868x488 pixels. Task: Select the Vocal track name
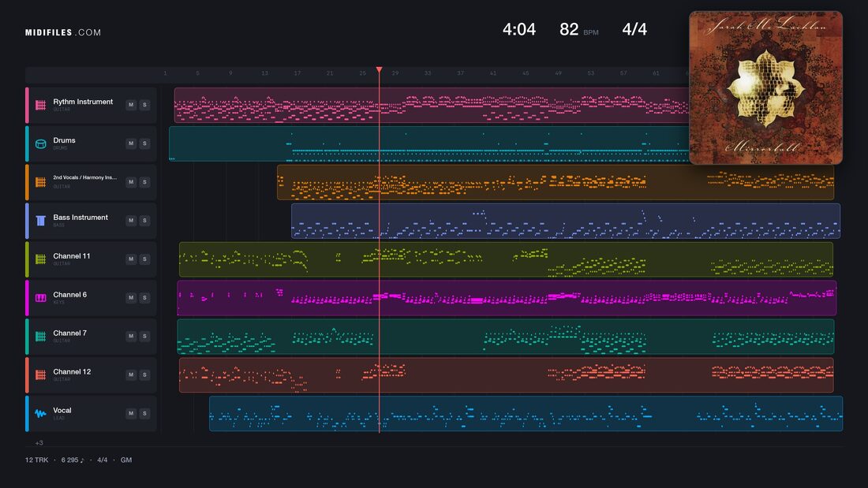coord(62,411)
